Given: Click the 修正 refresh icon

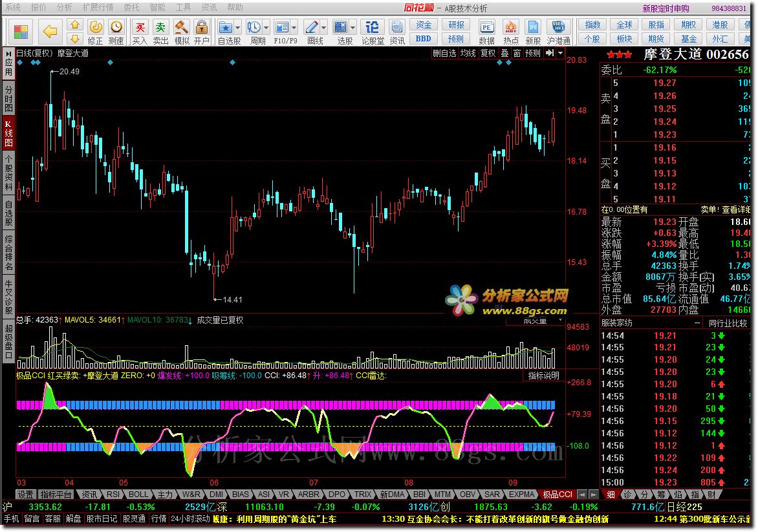Looking at the screenshot, I should coord(96,27).
